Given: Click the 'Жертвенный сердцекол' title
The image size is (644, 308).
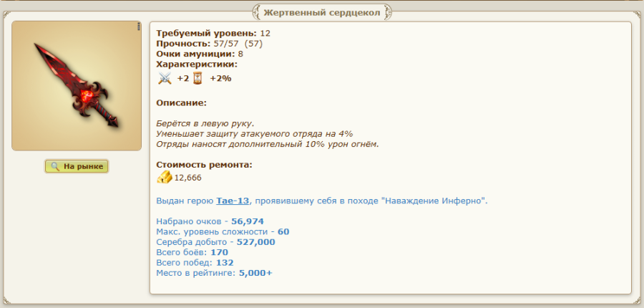Looking at the screenshot, I should click(x=322, y=12).
